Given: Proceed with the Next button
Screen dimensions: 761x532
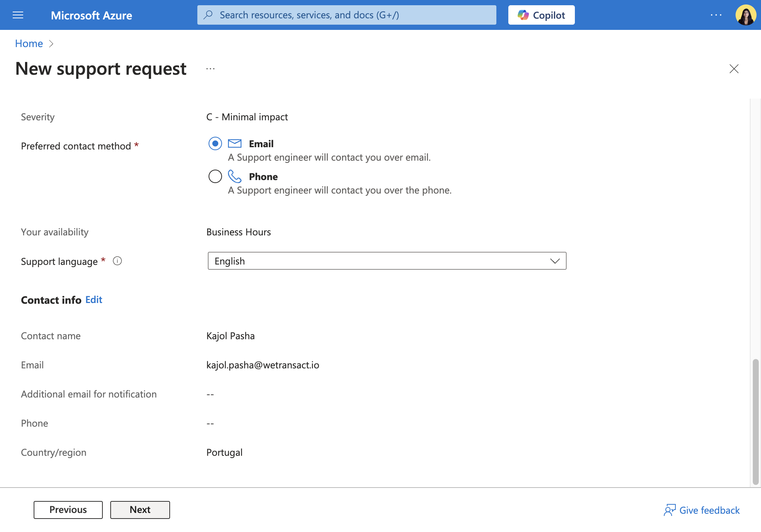Looking at the screenshot, I should tap(140, 510).
